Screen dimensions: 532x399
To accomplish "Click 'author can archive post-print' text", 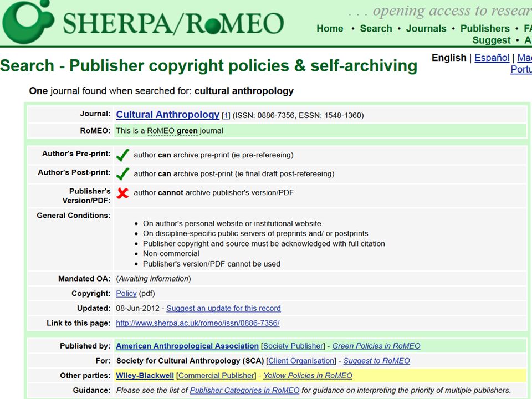I will tap(234, 173).
